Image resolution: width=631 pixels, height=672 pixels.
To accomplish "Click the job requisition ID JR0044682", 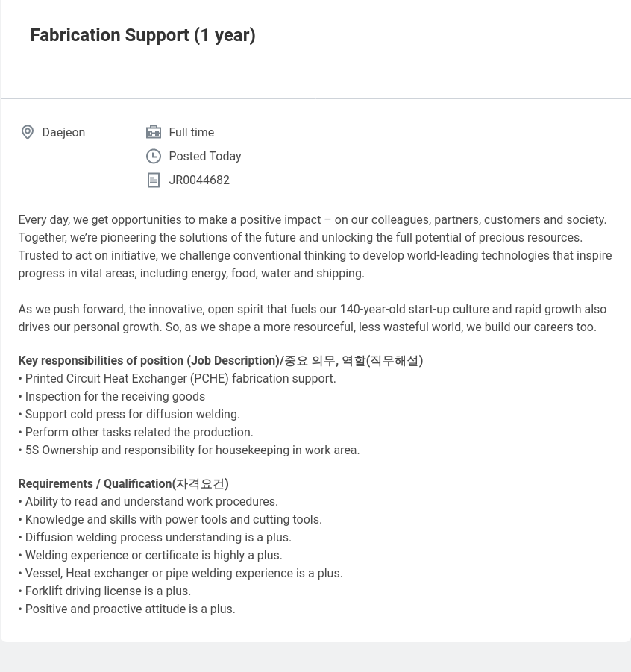I will [x=199, y=180].
